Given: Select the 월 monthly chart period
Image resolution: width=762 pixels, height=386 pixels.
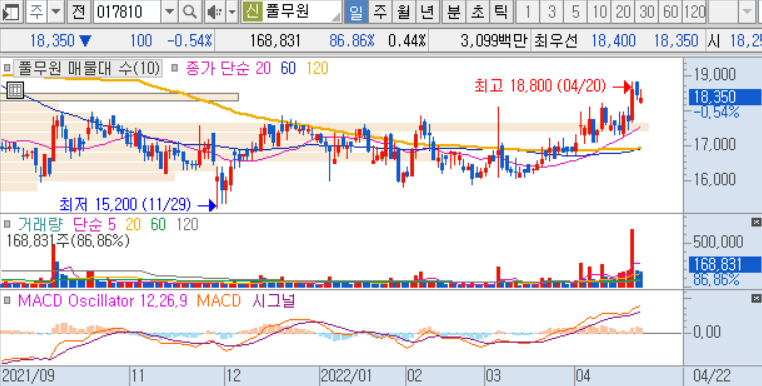Looking at the screenshot, I should coord(403,12).
